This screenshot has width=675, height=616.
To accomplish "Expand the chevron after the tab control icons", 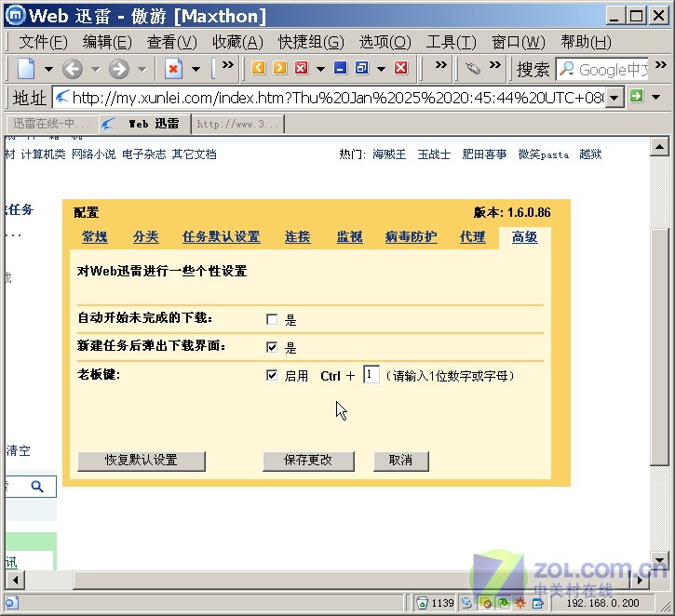I will (x=440, y=65).
